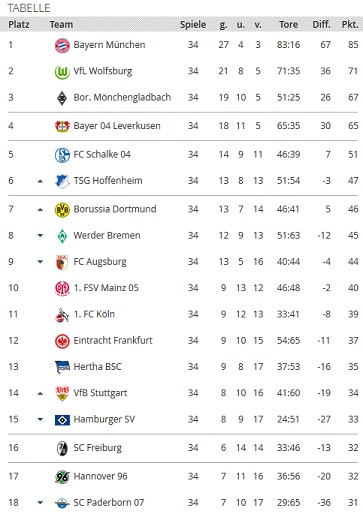Click the Bayer 04 Leverkusen crest
Screen dimensions: 363x514
pos(62,126)
